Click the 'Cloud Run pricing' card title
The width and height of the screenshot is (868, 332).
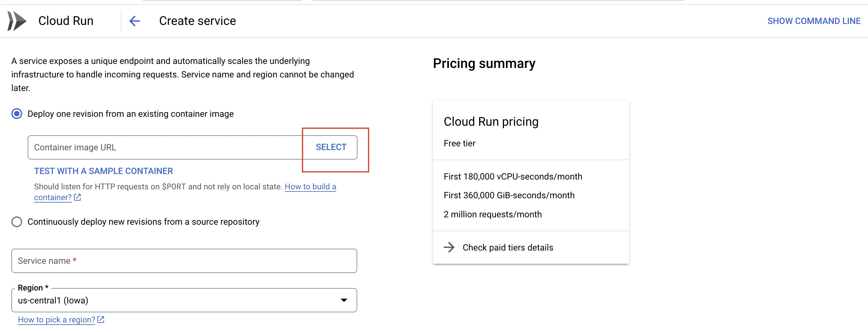[x=491, y=121]
